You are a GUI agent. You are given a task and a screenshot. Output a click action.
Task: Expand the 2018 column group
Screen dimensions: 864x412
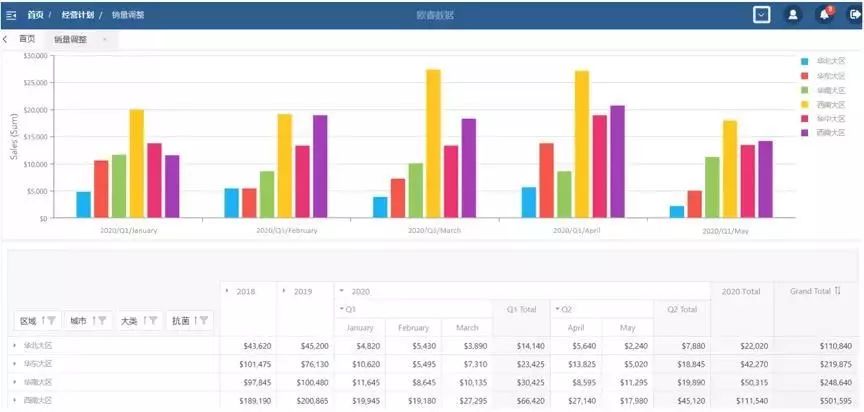[x=227, y=291]
